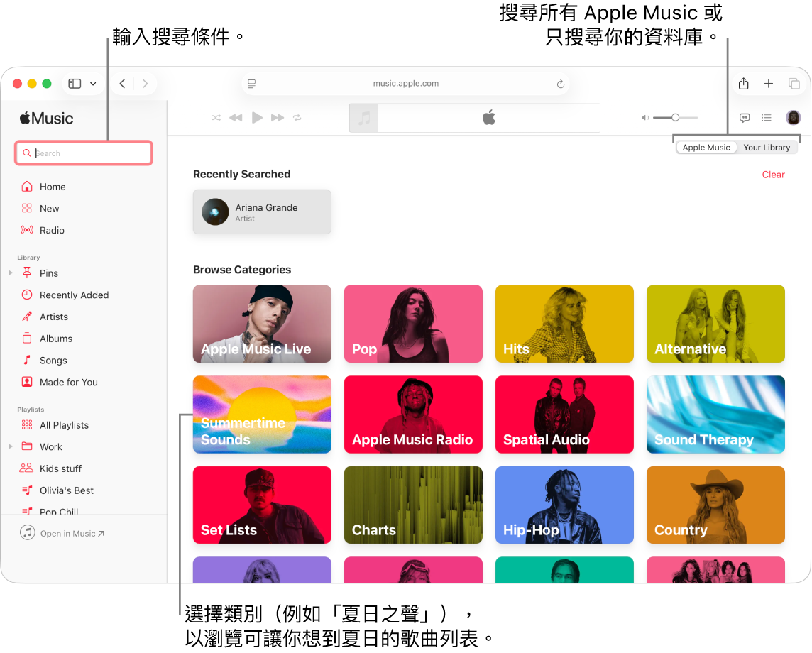Select the Apple Music segment
This screenshot has height=653, width=812.
pyautogui.click(x=706, y=147)
